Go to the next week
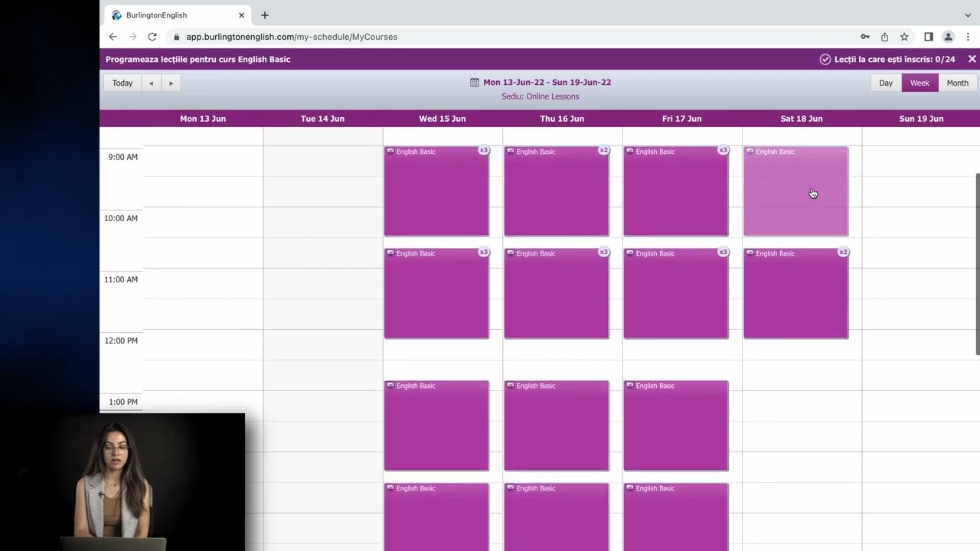The width and height of the screenshot is (980, 551). coord(171,83)
